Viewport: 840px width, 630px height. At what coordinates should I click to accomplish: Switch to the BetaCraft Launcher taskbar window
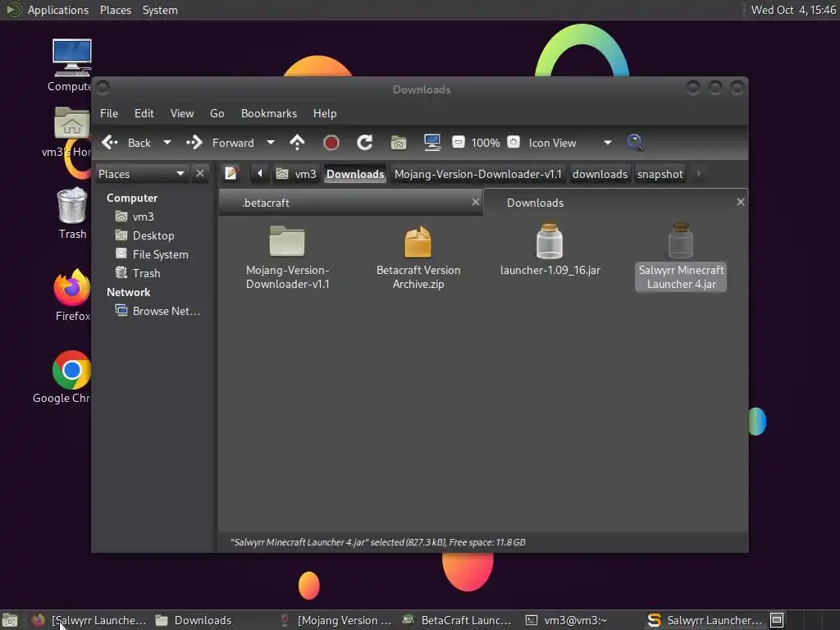pyautogui.click(x=457, y=620)
